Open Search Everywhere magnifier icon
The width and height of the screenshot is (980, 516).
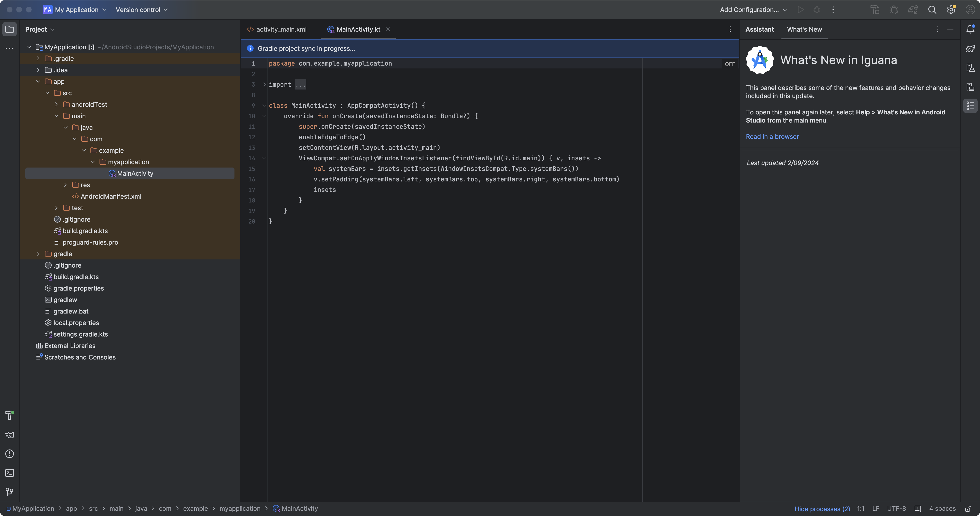(932, 10)
